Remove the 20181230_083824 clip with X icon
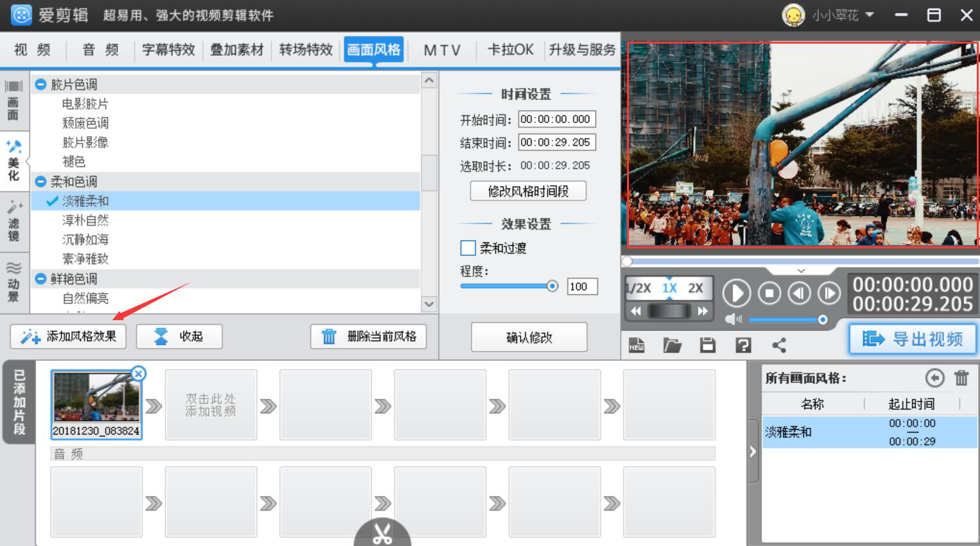 point(138,373)
